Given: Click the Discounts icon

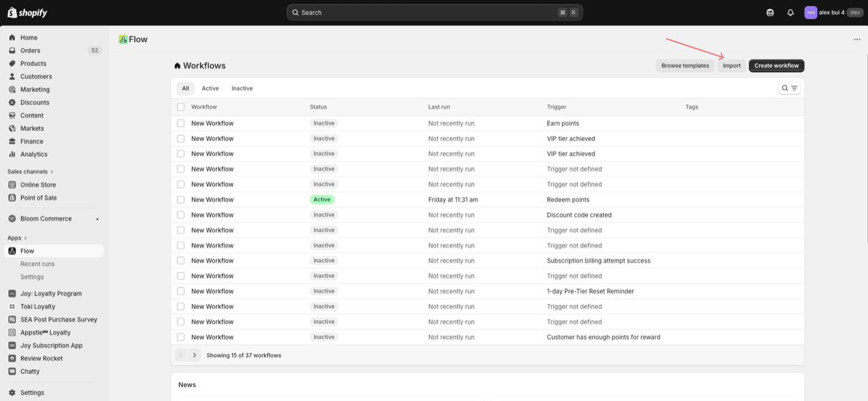Looking at the screenshot, I should [x=12, y=102].
